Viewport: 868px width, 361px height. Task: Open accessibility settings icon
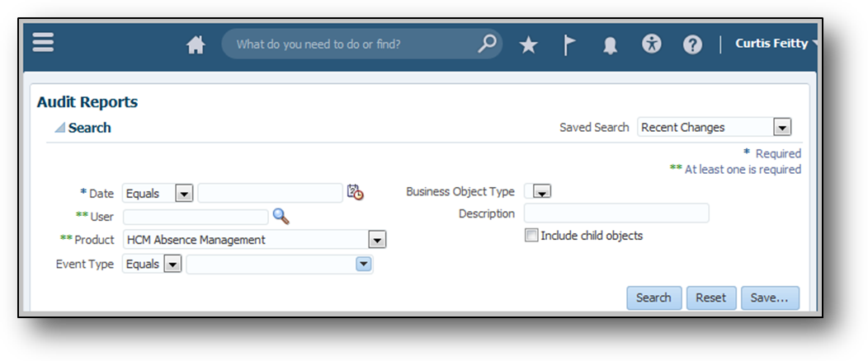click(652, 45)
